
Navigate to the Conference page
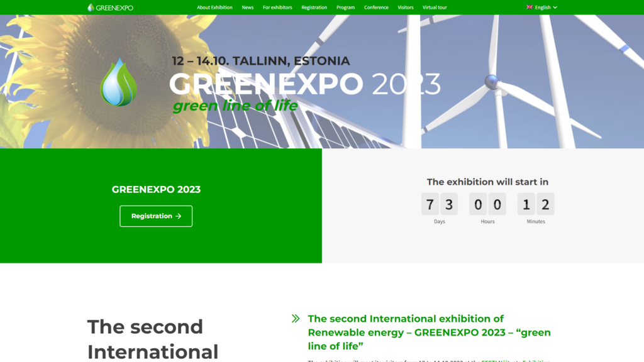[376, 8]
